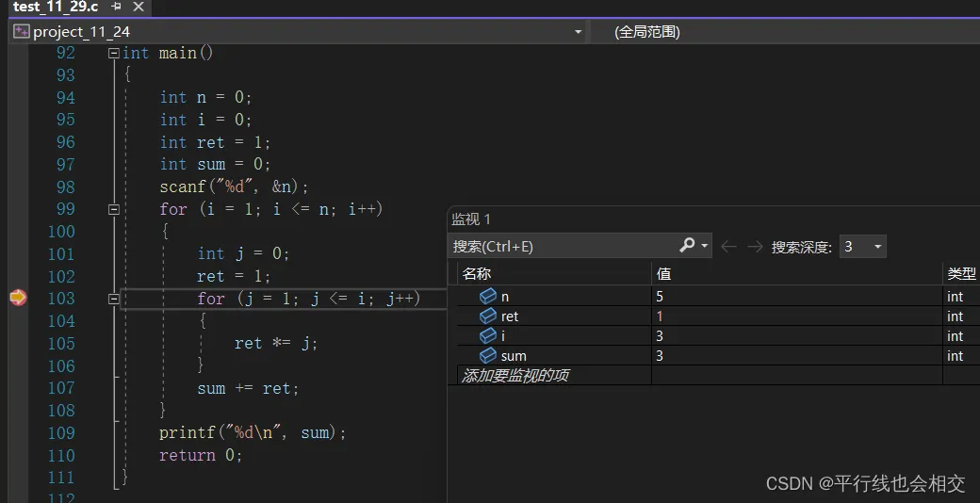Click the value cell of variable sum

pos(797,355)
